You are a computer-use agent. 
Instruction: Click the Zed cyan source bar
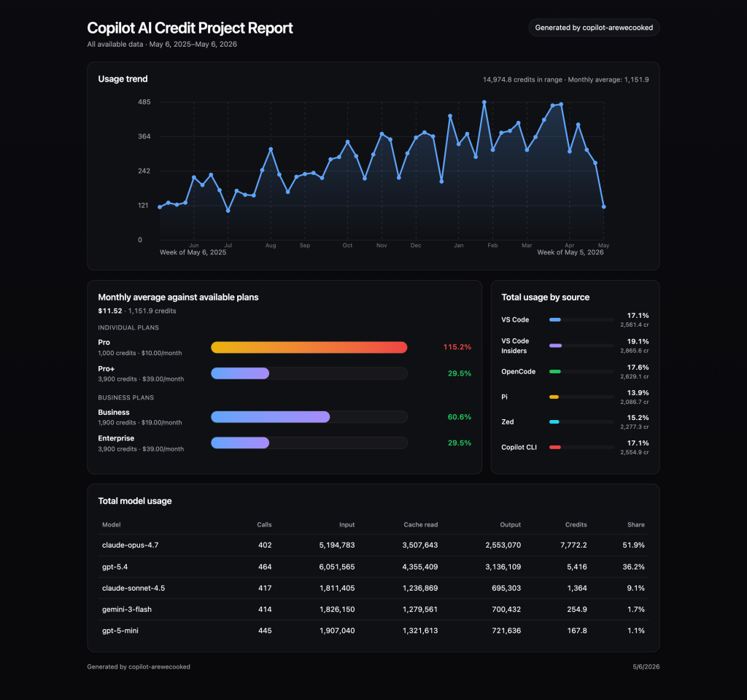[x=581, y=422]
